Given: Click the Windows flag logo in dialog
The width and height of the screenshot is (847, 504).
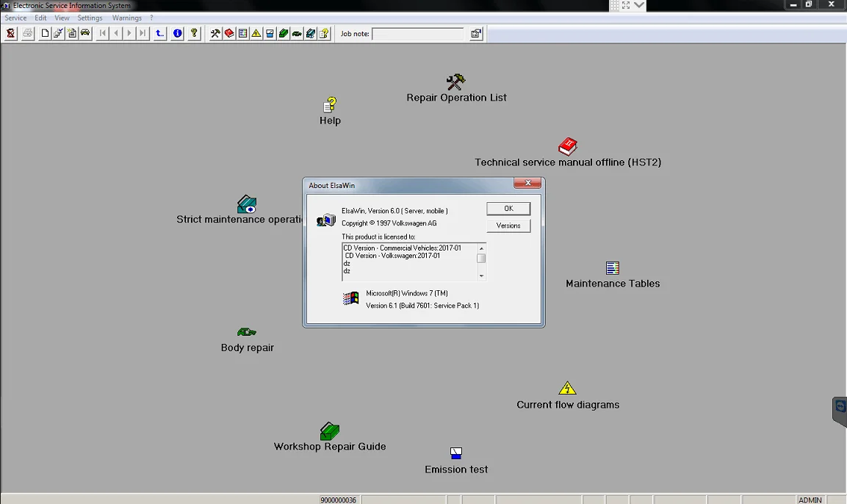Looking at the screenshot, I should point(350,298).
